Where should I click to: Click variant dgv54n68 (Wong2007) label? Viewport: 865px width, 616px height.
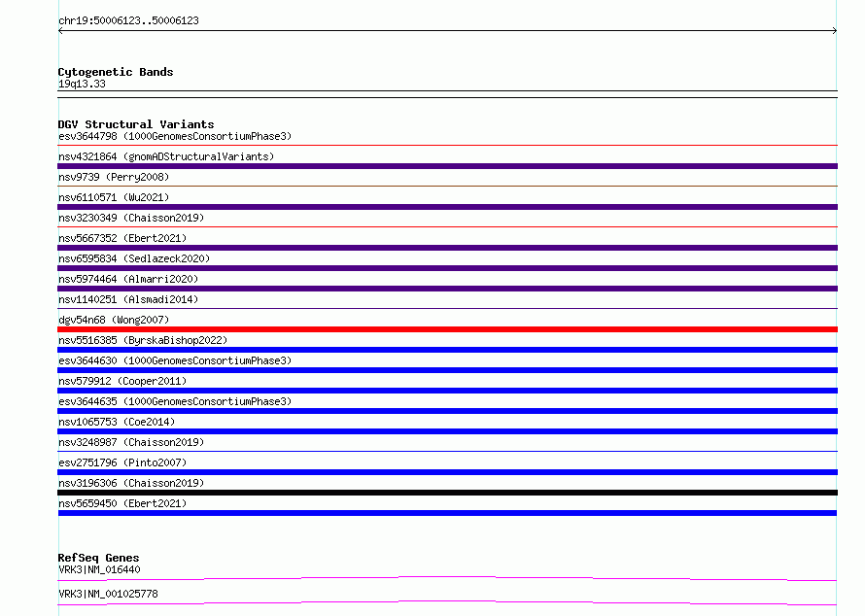click(114, 320)
